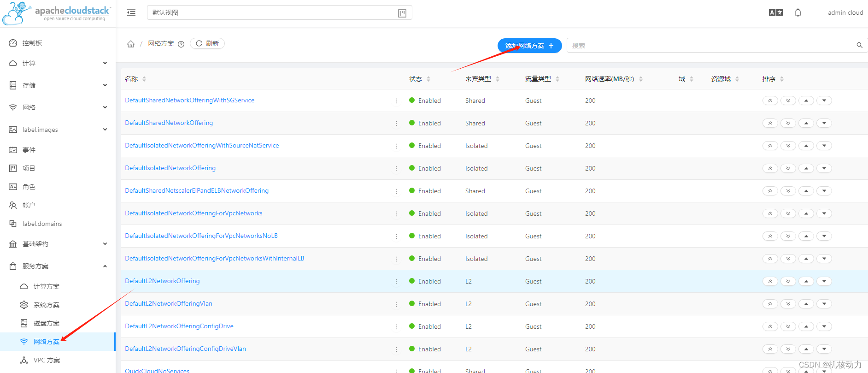
Task: Collapse the sidebar with the menu fold icon
Action: coord(131,12)
